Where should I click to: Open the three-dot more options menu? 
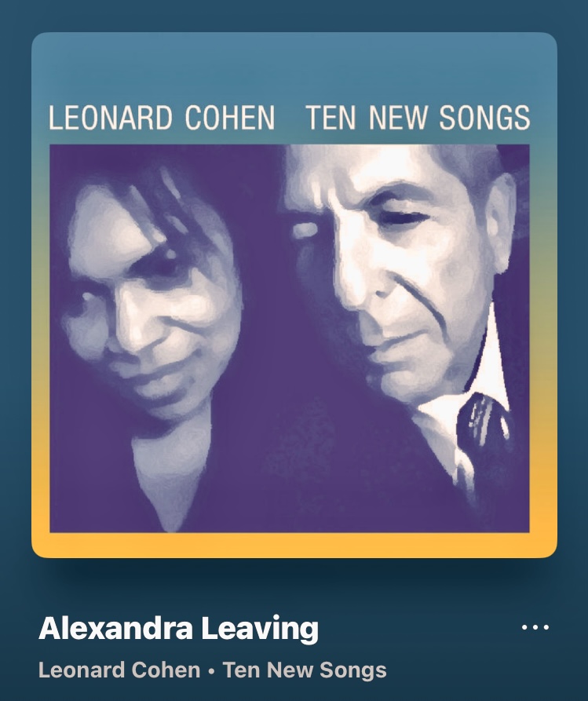coord(535,627)
